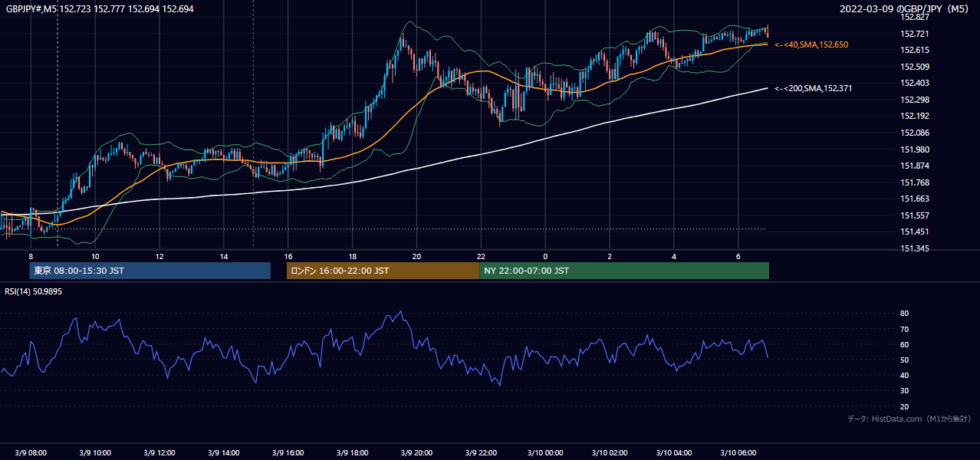Click the 3/10 06:00 time label
Screen dimensions: 980x460
click(x=738, y=452)
